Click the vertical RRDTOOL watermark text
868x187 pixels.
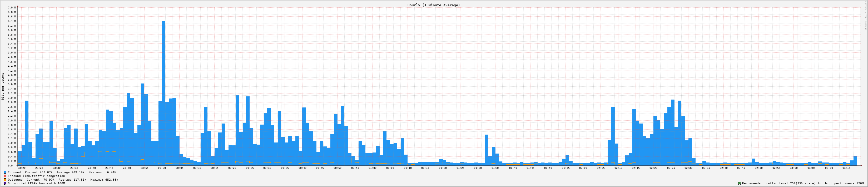coord(865,16)
